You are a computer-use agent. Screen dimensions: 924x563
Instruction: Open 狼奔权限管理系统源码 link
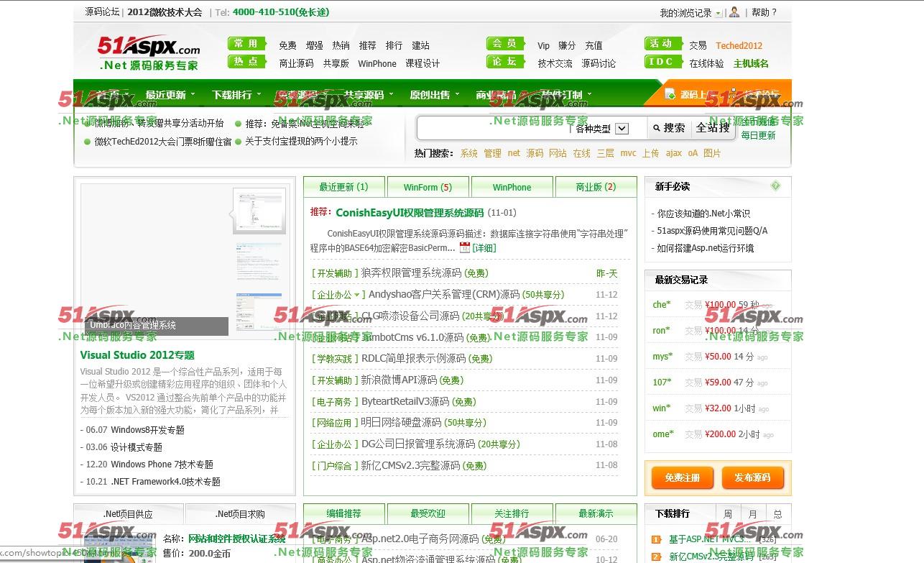point(411,273)
